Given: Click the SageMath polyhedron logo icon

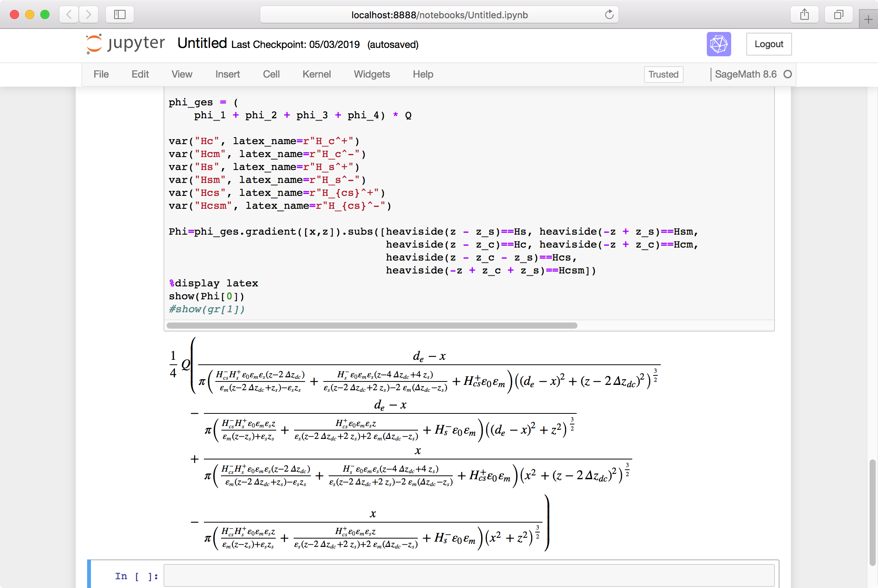Looking at the screenshot, I should click(719, 44).
